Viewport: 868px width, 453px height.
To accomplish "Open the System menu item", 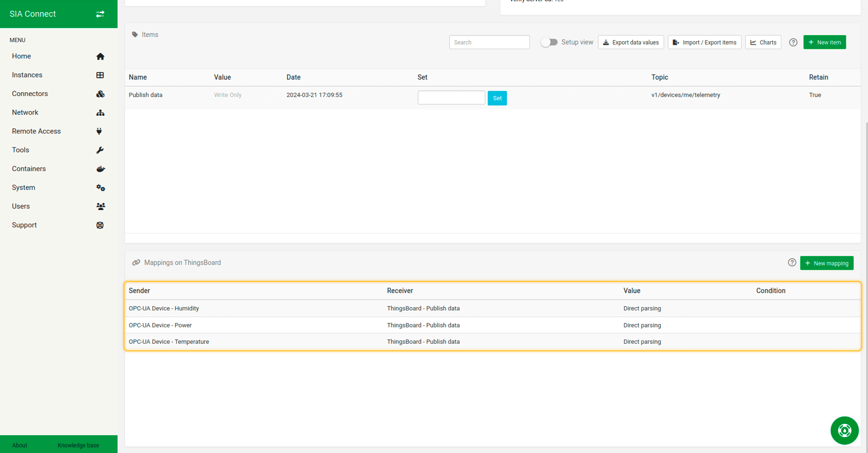I will coord(23,187).
